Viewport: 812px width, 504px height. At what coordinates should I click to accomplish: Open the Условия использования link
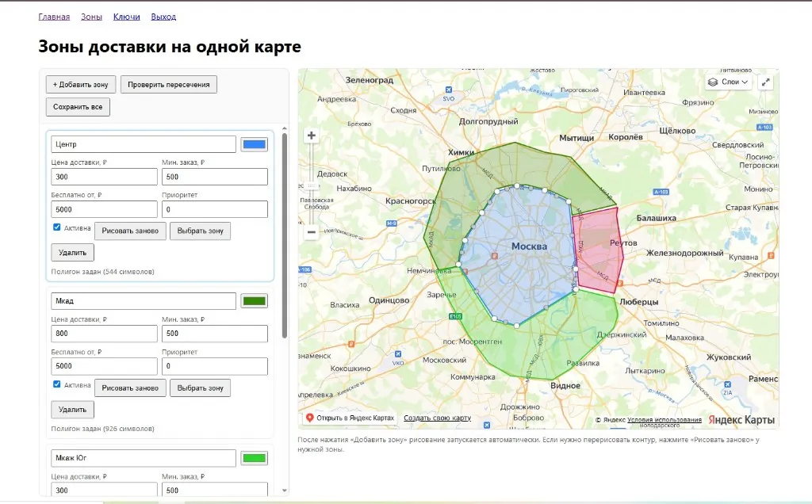pos(665,420)
